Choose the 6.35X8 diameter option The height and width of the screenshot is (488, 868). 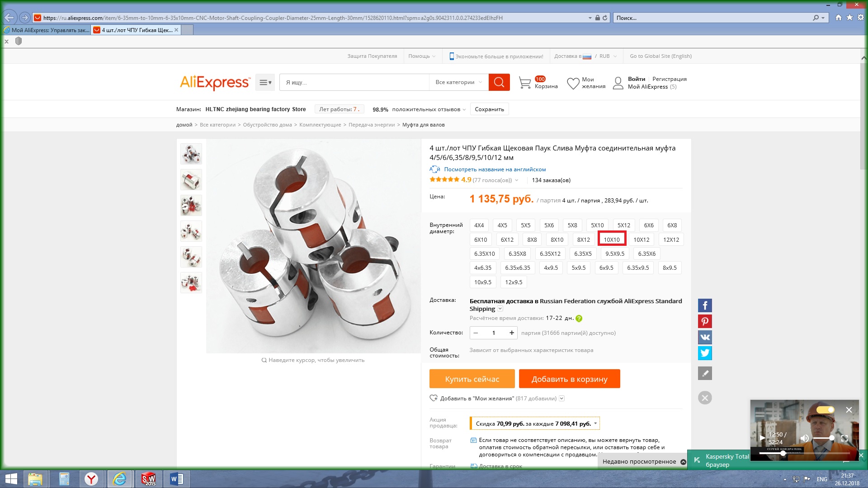tap(517, 253)
